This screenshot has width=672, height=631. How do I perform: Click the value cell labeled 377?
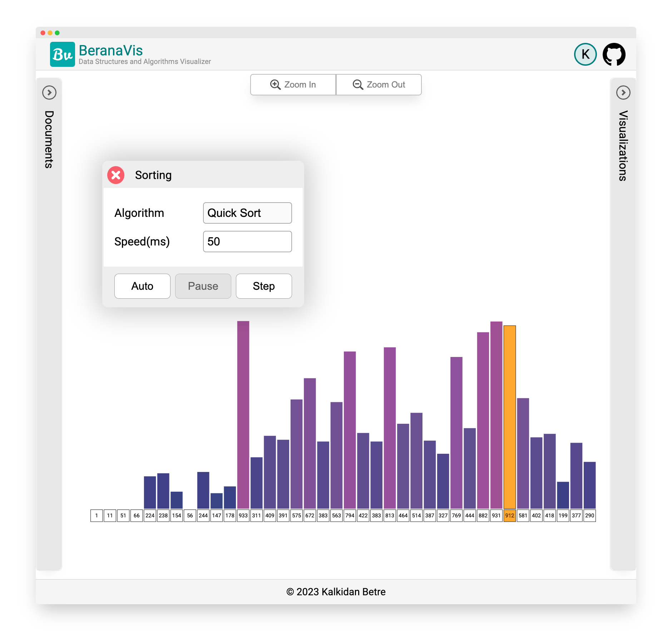(x=576, y=516)
